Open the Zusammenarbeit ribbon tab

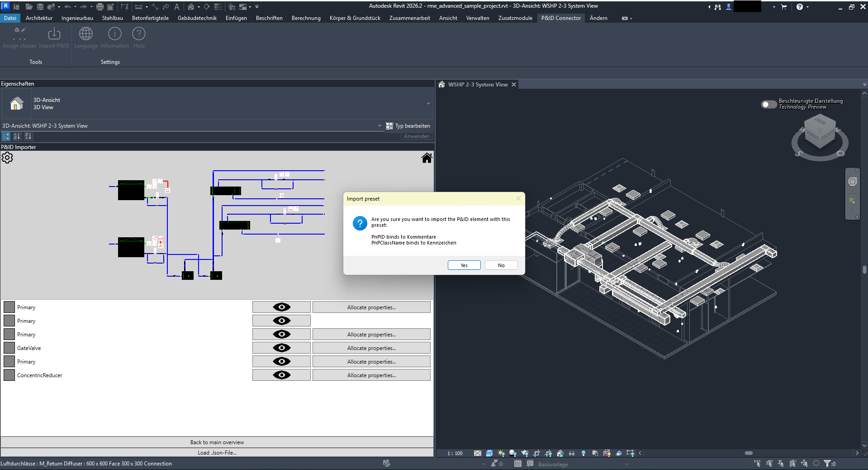click(409, 18)
